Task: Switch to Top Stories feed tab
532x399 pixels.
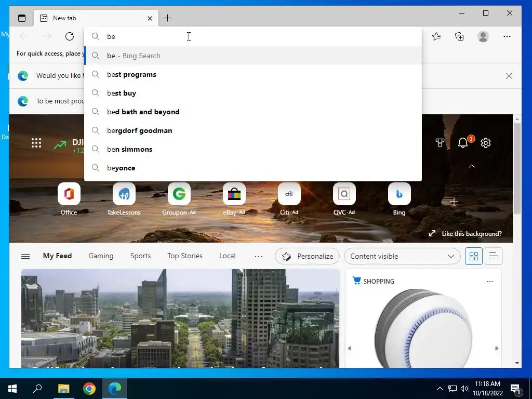Action: pyautogui.click(x=185, y=256)
